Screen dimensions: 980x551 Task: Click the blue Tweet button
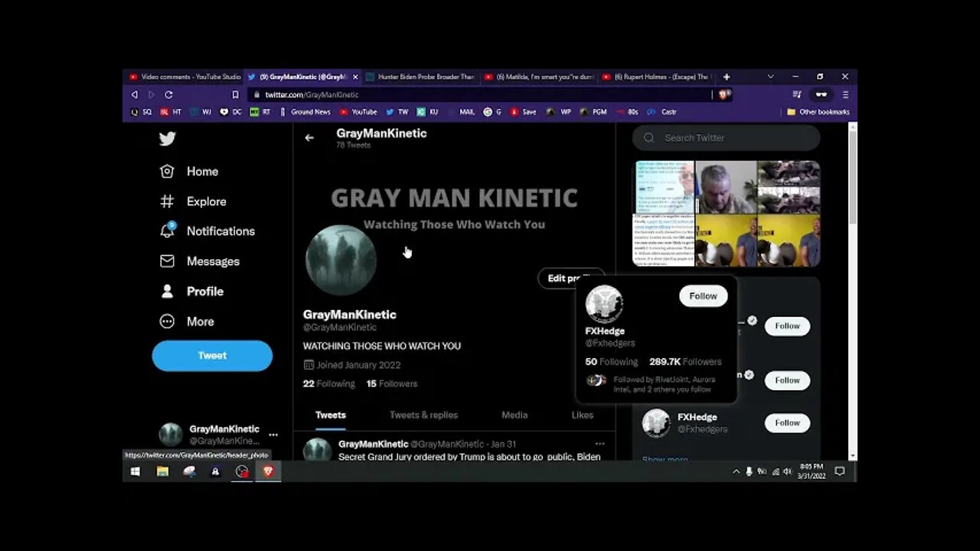pyautogui.click(x=212, y=356)
